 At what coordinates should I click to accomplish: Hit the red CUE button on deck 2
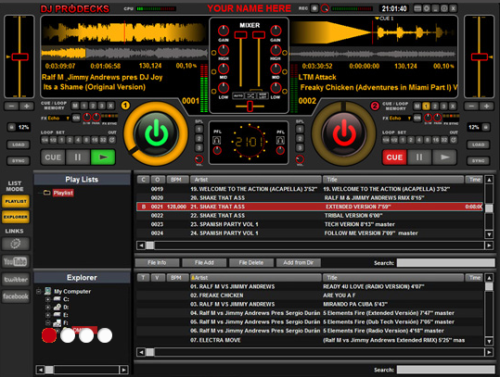[x=394, y=157]
